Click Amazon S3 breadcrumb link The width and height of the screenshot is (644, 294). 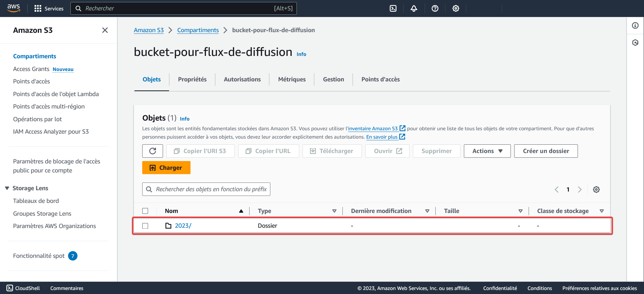149,30
